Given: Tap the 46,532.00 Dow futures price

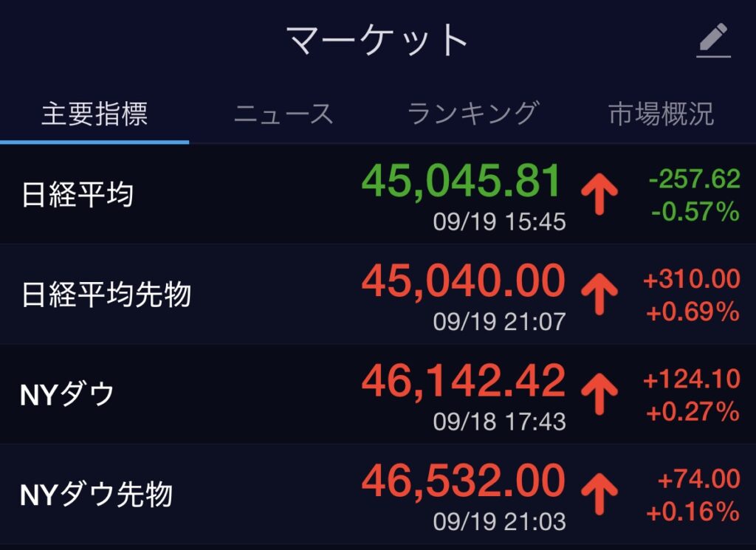Looking at the screenshot, I should pyautogui.click(x=463, y=481).
